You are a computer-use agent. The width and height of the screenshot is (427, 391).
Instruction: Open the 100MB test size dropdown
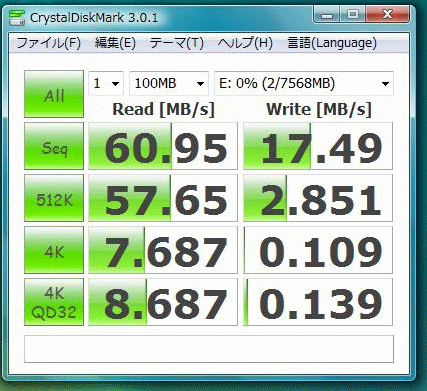pos(169,83)
